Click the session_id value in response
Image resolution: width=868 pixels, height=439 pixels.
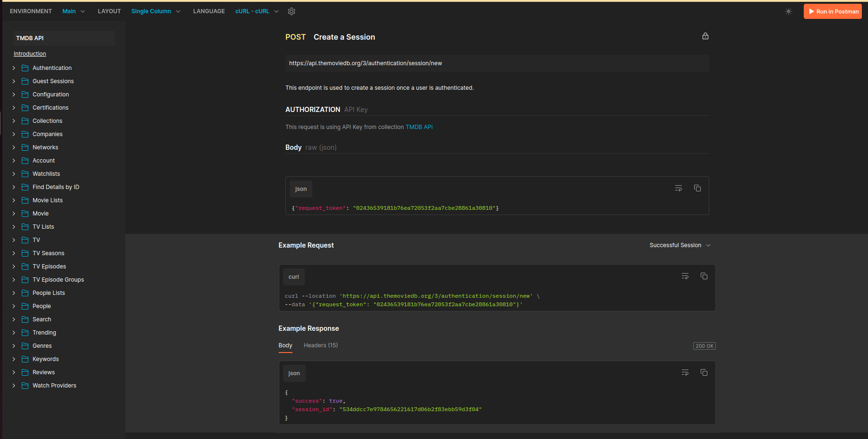click(411, 409)
